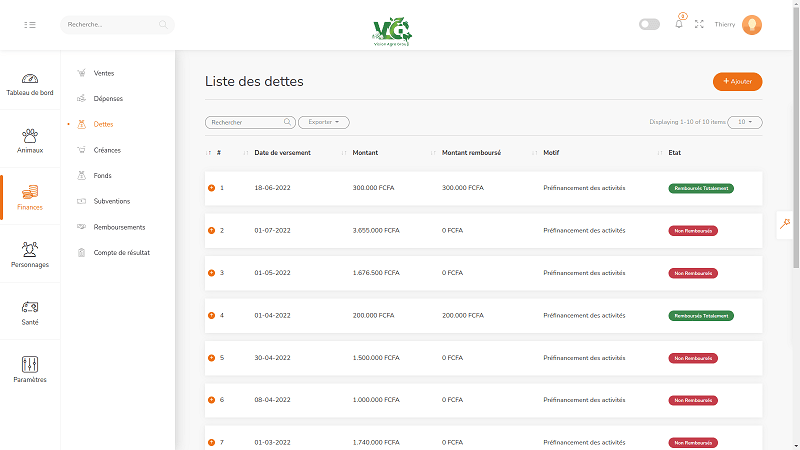The image size is (800, 450).
Task: Open the Créances menu item
Action: pos(108,150)
